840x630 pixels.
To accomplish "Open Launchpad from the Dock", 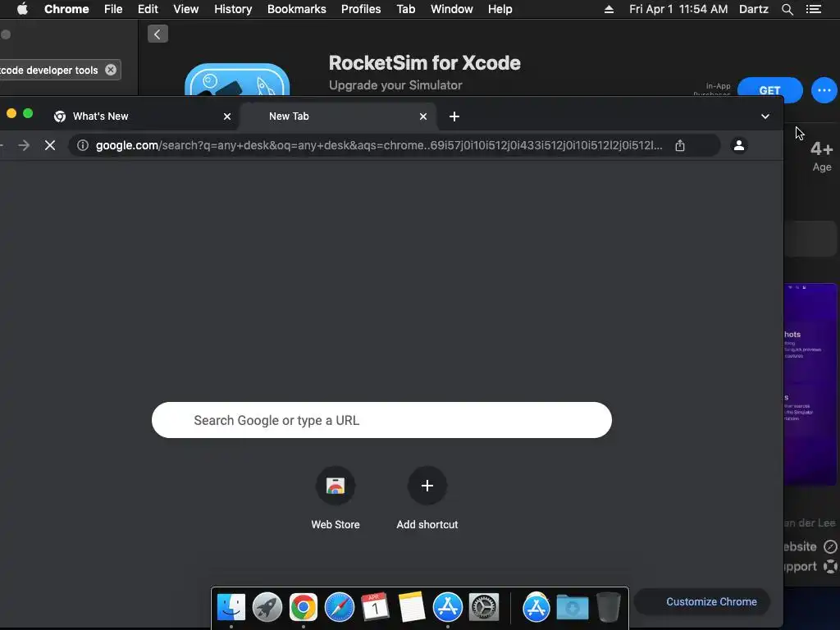I will (x=267, y=608).
